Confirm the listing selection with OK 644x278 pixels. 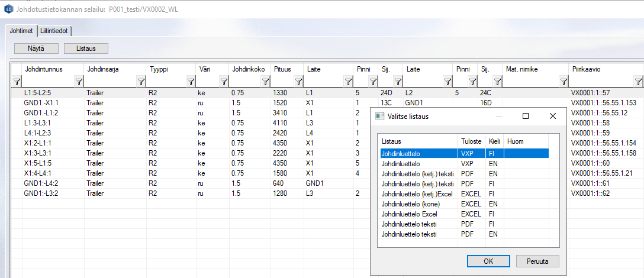(488, 261)
